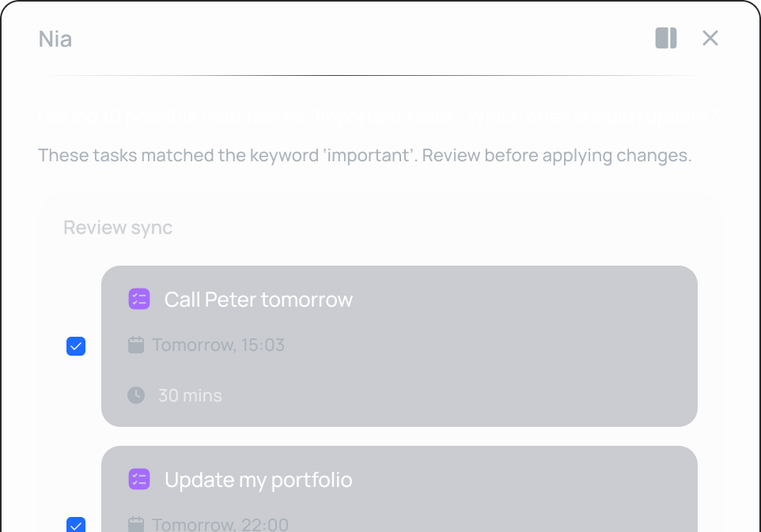
Task: Uncheck the Update my portfolio checkbox
Action: point(76,525)
